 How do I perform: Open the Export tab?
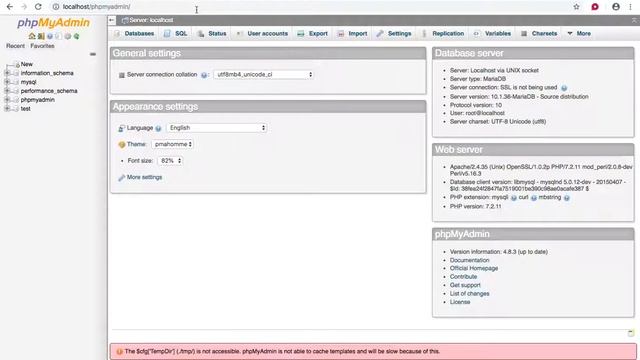click(x=313, y=33)
